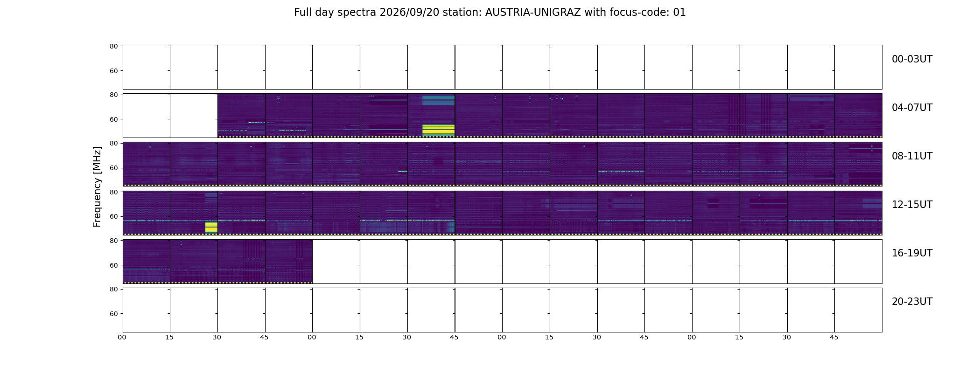
Task: Select the 04-07UT row label
Action: click(x=912, y=108)
